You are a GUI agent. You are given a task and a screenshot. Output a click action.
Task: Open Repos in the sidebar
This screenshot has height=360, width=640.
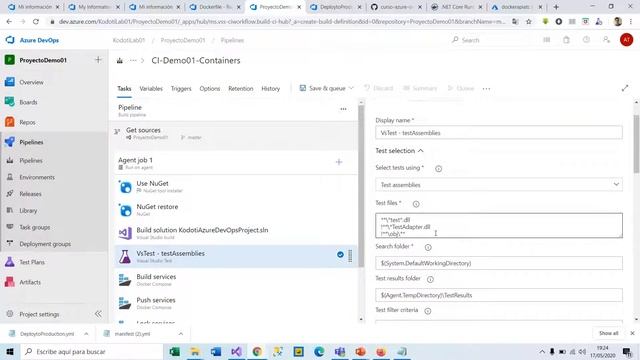coord(27,122)
